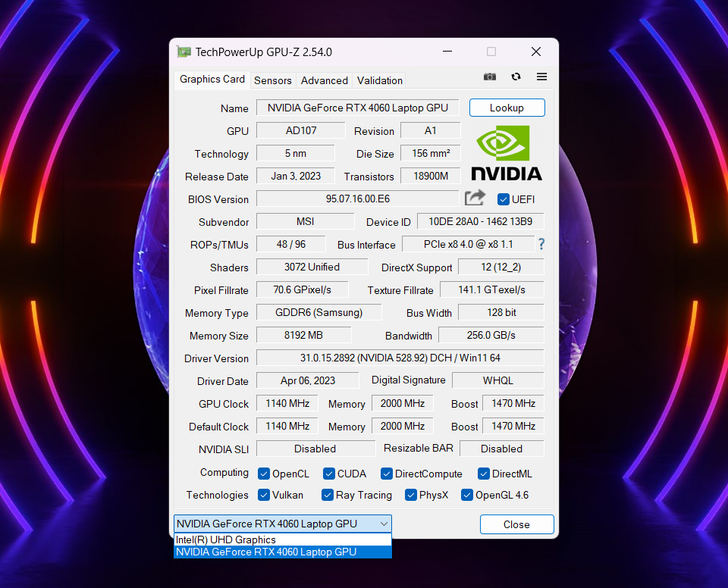Toggle the DirectCompute checkbox

(386, 474)
